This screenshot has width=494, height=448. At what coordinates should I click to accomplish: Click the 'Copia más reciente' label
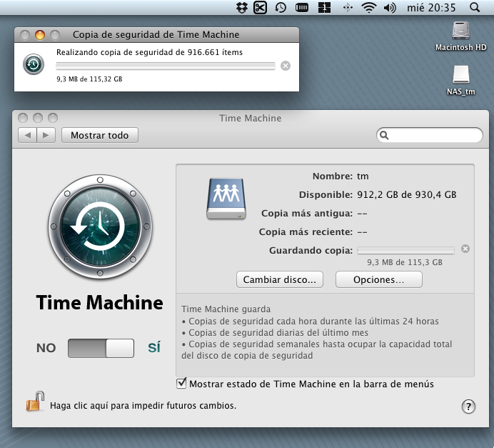tap(306, 232)
